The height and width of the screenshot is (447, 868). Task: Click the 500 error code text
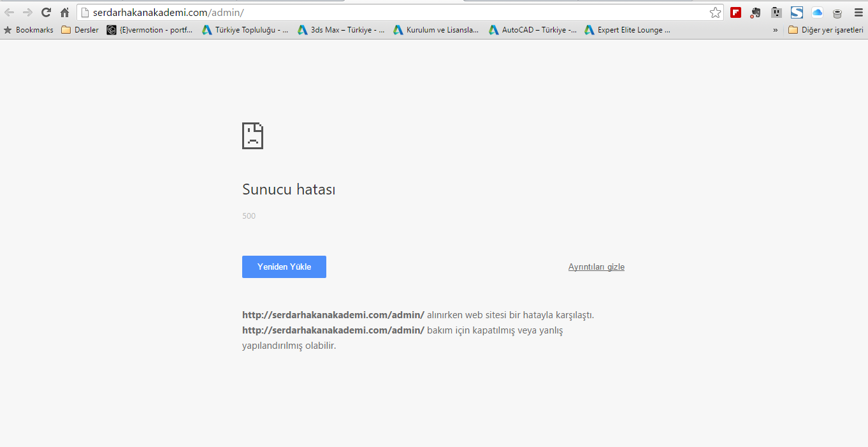coord(249,216)
